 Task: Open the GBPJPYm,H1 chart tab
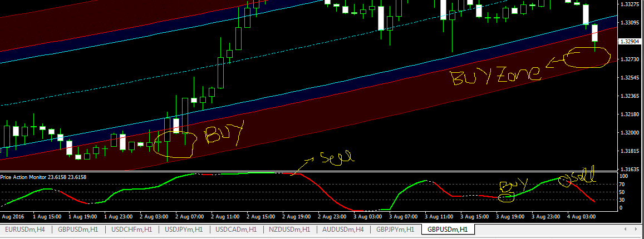point(395,229)
